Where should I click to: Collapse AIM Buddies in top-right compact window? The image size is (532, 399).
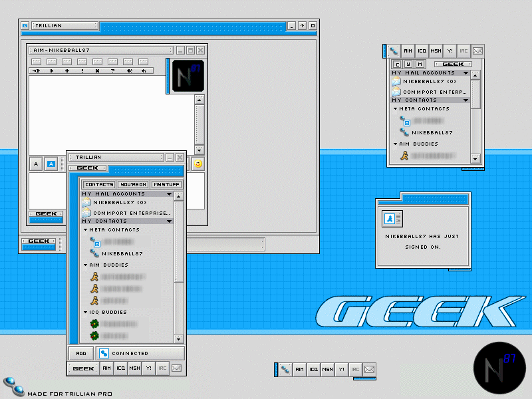pyautogui.click(x=395, y=144)
